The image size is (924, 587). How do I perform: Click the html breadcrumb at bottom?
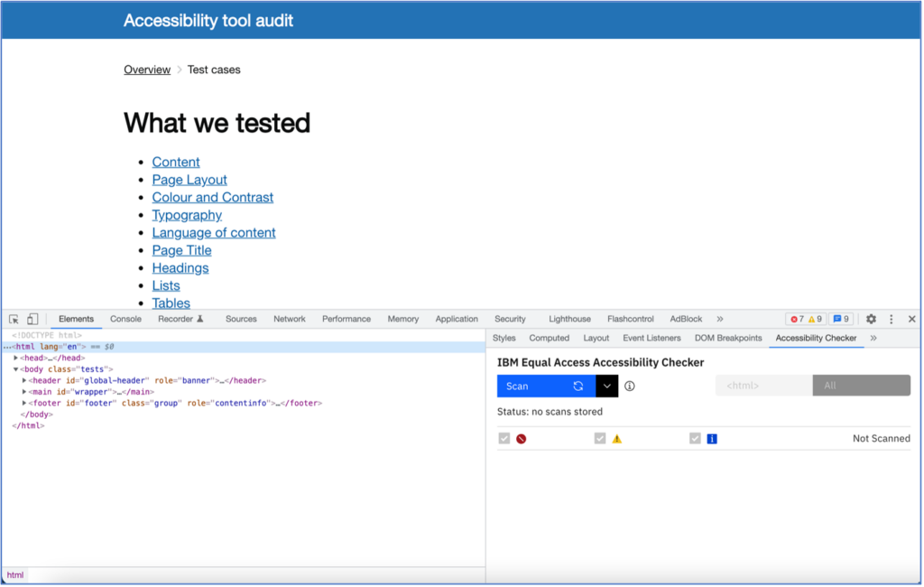click(15, 575)
